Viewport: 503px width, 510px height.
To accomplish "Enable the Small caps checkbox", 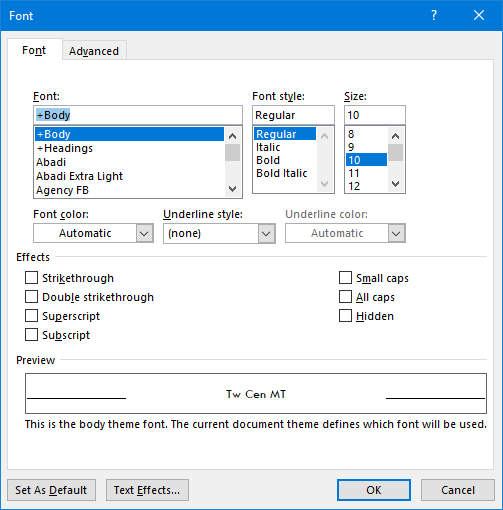I will pyautogui.click(x=345, y=278).
